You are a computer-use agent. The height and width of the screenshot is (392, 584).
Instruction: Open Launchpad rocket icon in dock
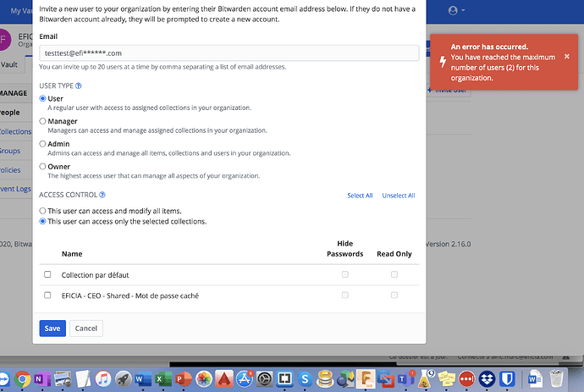124,379
